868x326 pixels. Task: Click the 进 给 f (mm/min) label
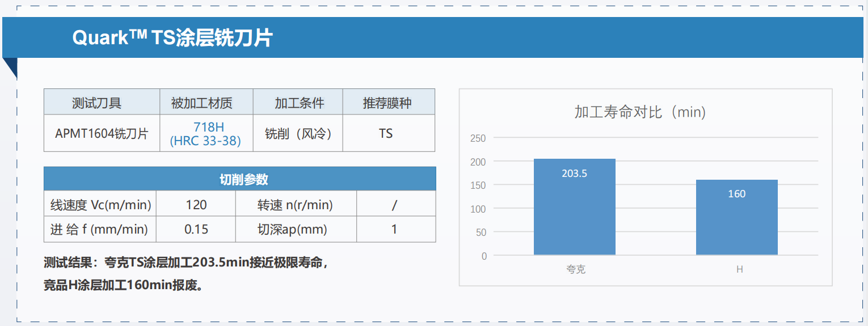(99, 230)
